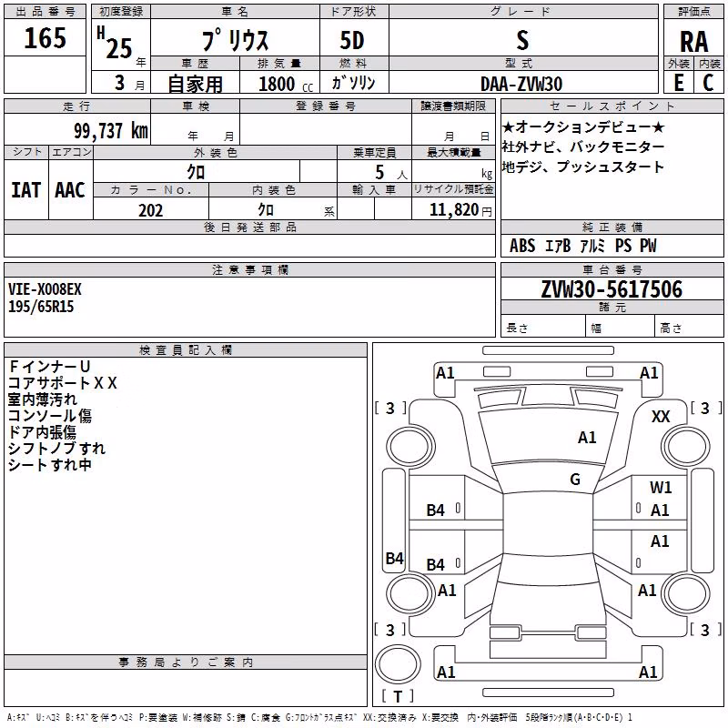The image size is (728, 728).
Task: Click the AAC air conditioner cell
Action: pos(70,190)
